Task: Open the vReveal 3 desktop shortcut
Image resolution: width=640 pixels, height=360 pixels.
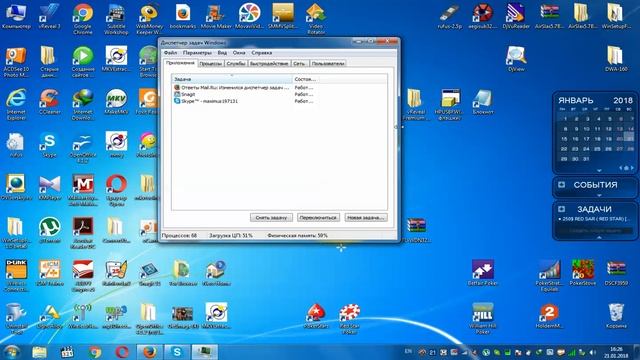Action: pos(49,16)
